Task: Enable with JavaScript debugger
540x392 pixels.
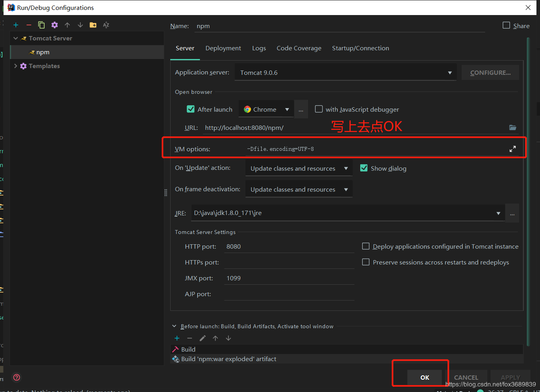Action: pyautogui.click(x=319, y=109)
